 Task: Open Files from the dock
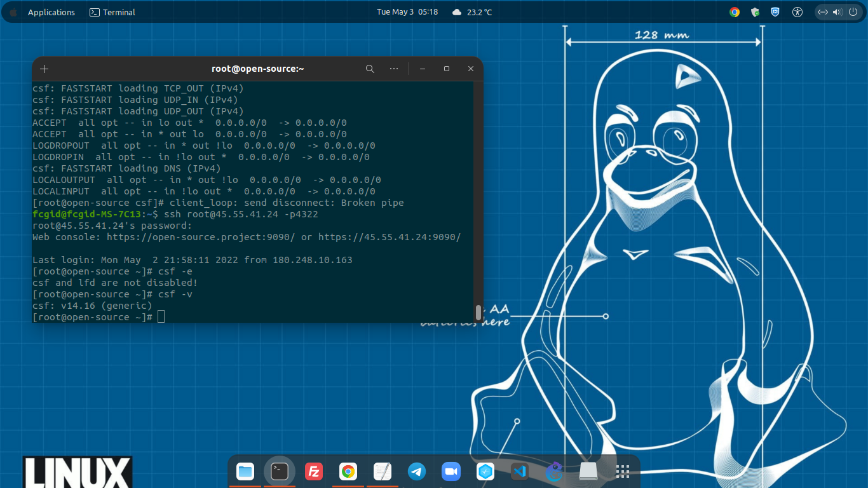tap(245, 471)
